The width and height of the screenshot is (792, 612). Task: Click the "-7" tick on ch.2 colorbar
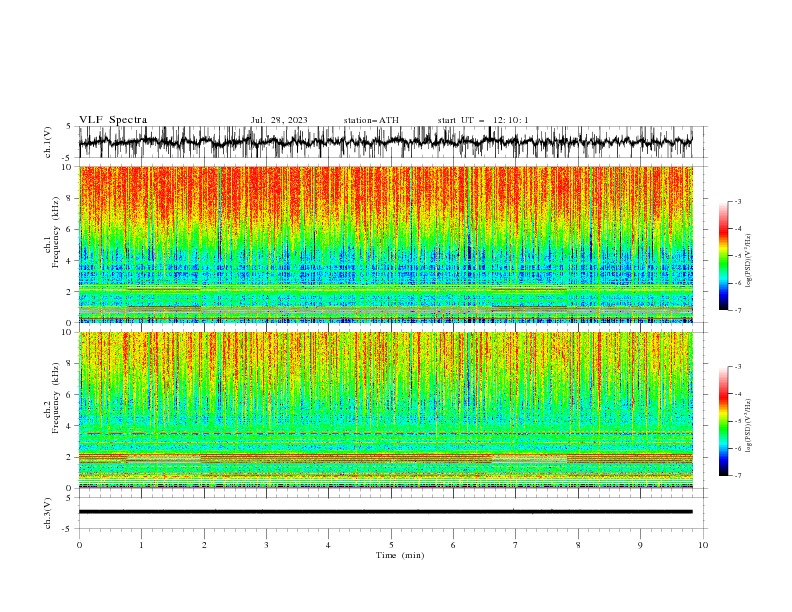(737, 476)
